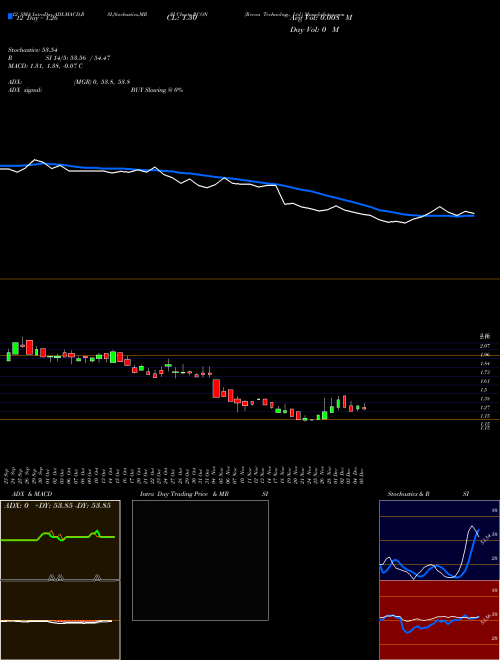This screenshot has width=500, height=660.
Task: Open the blue-background Stochastics chart
Action: click(439, 540)
